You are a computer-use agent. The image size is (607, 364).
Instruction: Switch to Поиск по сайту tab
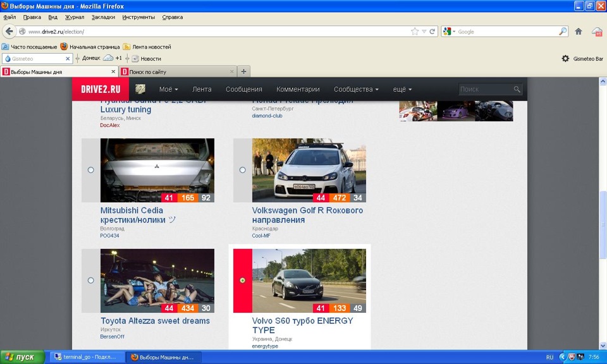[178, 71]
